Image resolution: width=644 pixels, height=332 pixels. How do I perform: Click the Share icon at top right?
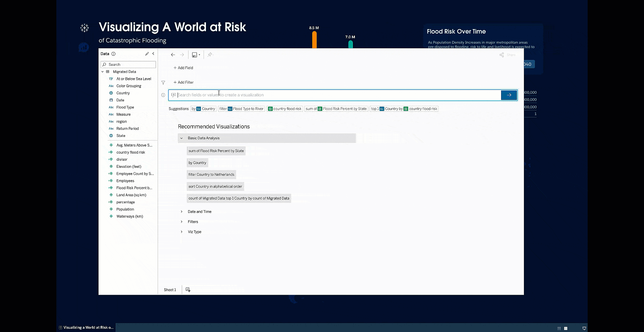502,55
